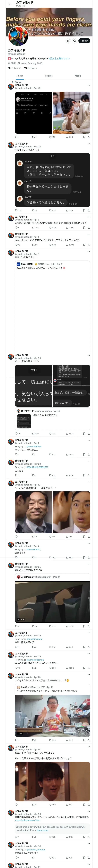This screenshot has height=868, width=98.
Task: Like the pinned Apr 23 post
Action: (52, 137)
